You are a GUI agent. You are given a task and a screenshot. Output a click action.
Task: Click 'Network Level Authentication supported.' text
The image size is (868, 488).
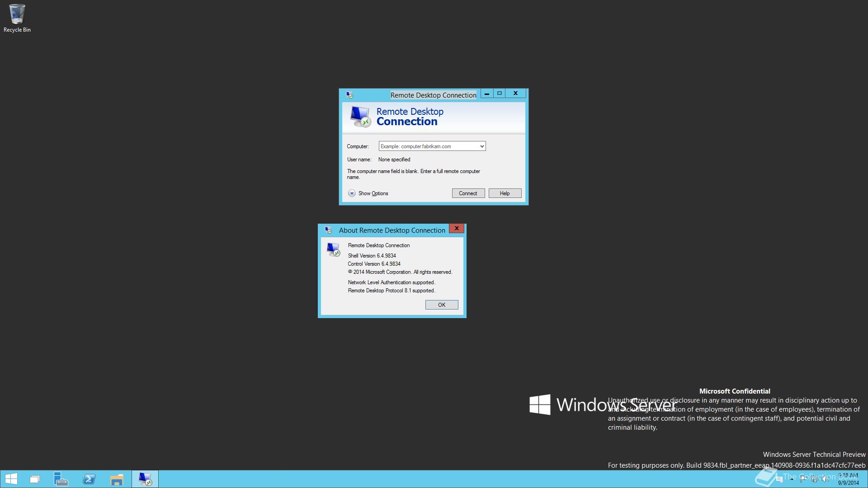click(x=392, y=282)
